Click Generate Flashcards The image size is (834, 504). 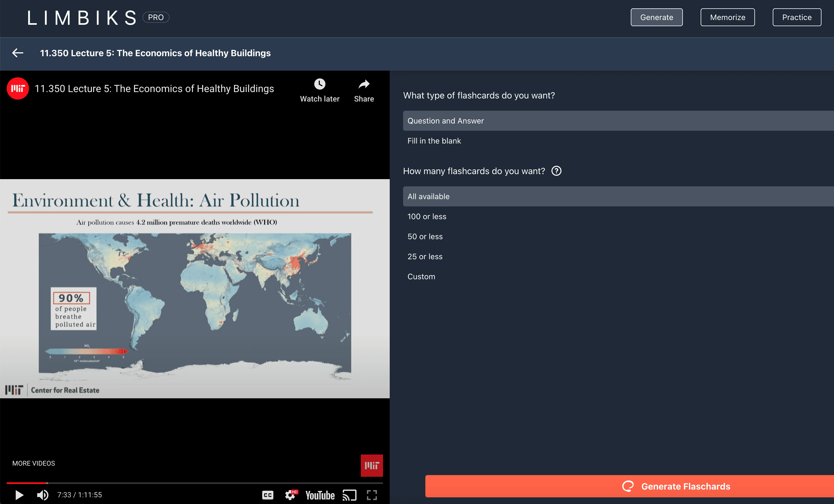coord(685,486)
